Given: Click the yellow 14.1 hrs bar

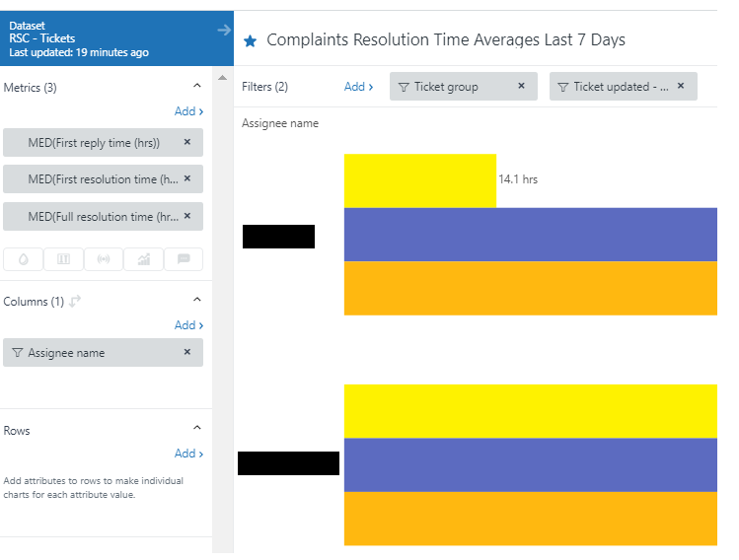Looking at the screenshot, I should click(419, 180).
